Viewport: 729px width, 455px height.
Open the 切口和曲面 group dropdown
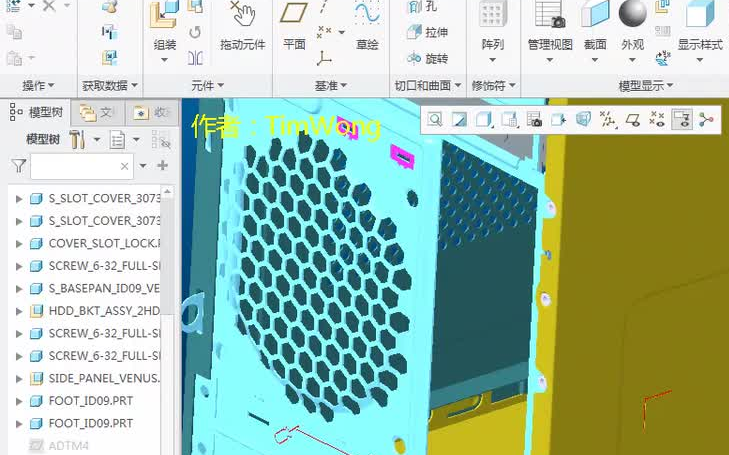pyautogui.click(x=428, y=86)
